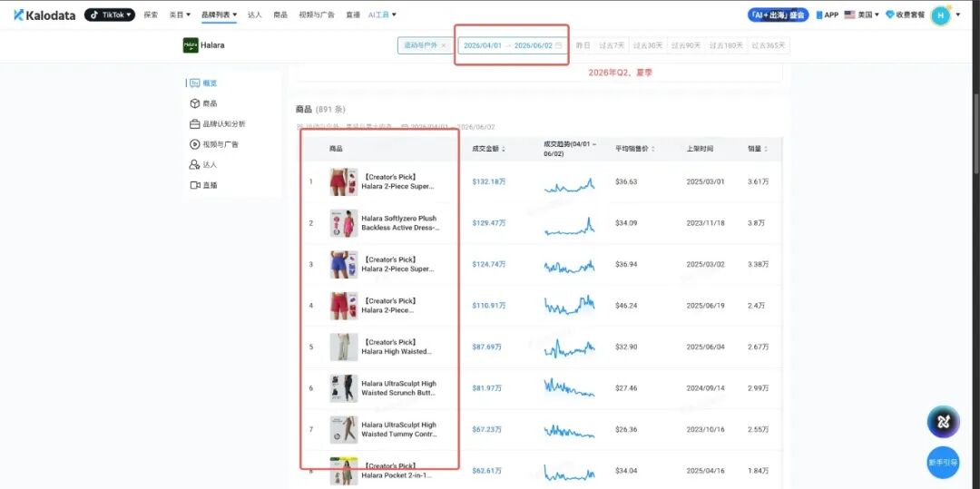Click the $129.47万 sales amount
980x489 pixels.
[489, 223]
